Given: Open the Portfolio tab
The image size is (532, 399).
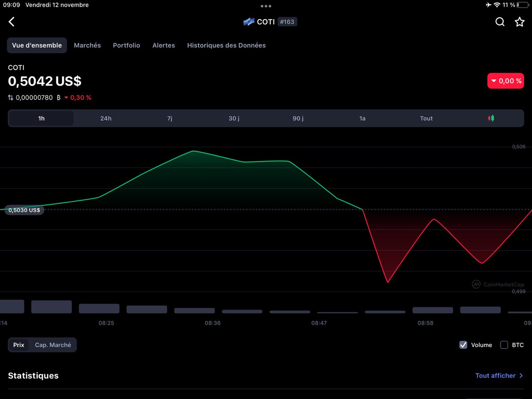Looking at the screenshot, I should (x=126, y=45).
